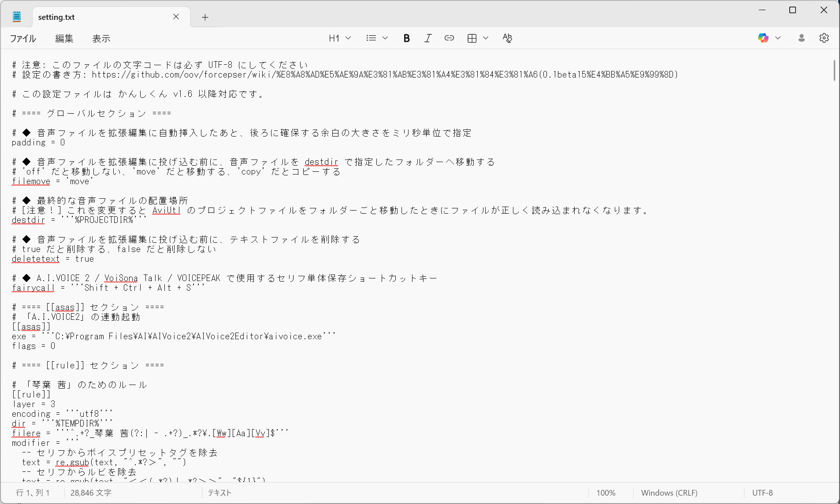Insert a table using the table icon
840x504 pixels.
(472, 38)
